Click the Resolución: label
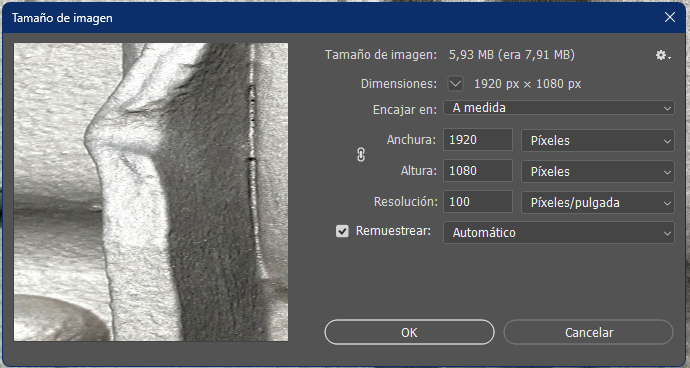 [x=406, y=202]
